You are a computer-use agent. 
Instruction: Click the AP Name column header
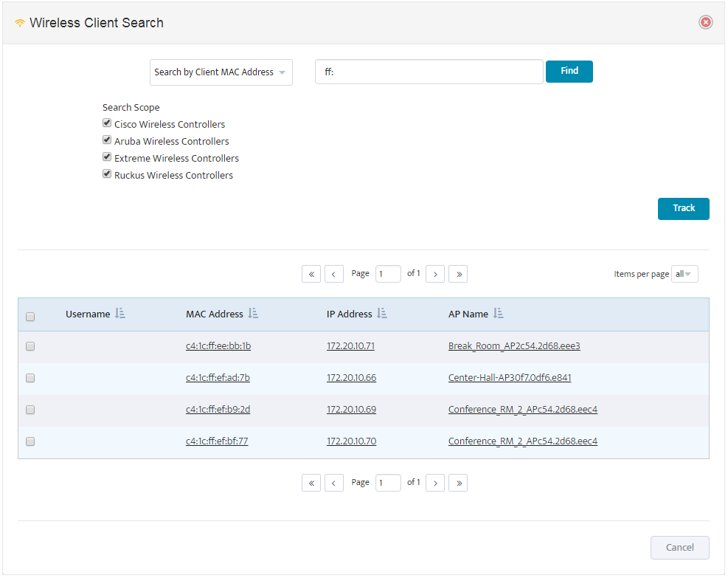pyautogui.click(x=468, y=314)
